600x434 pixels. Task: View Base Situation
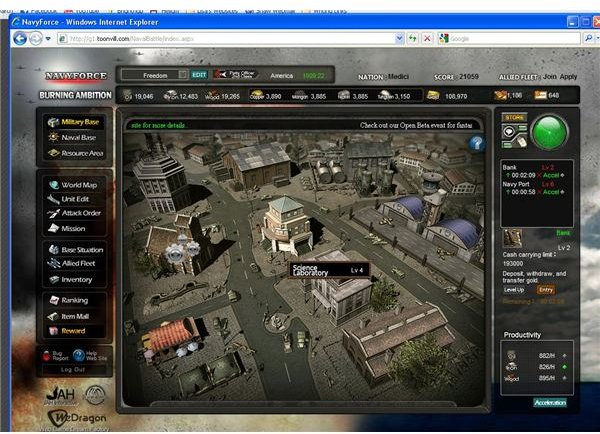click(x=76, y=250)
